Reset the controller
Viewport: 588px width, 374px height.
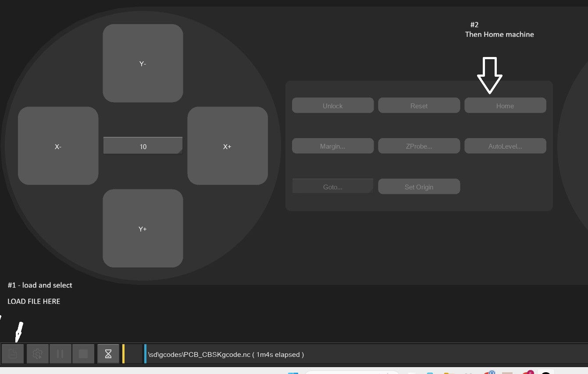pos(419,105)
